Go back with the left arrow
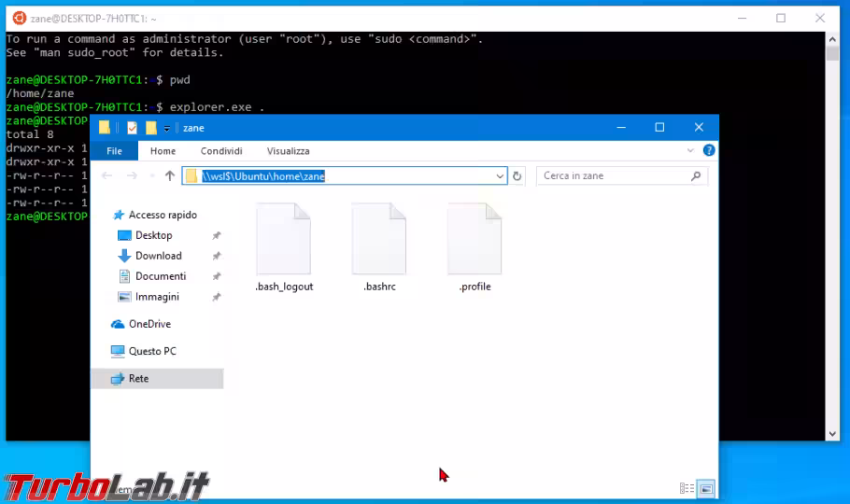This screenshot has height=504, width=850. [106, 175]
